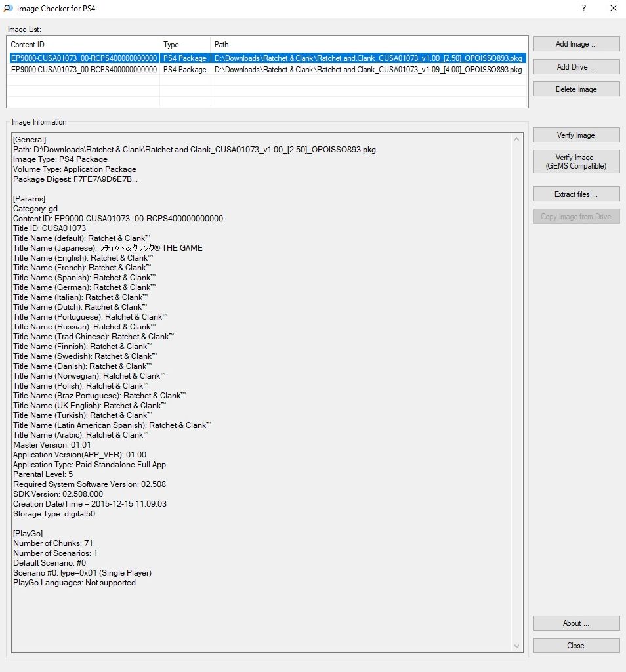
Task: Click the Scenario #0 Single Player line
Action: pos(82,574)
